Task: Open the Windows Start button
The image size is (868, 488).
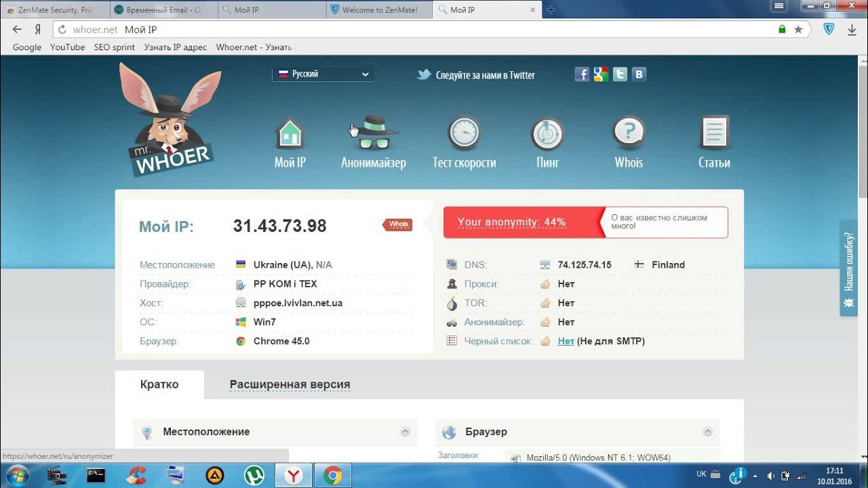Action: (x=17, y=476)
